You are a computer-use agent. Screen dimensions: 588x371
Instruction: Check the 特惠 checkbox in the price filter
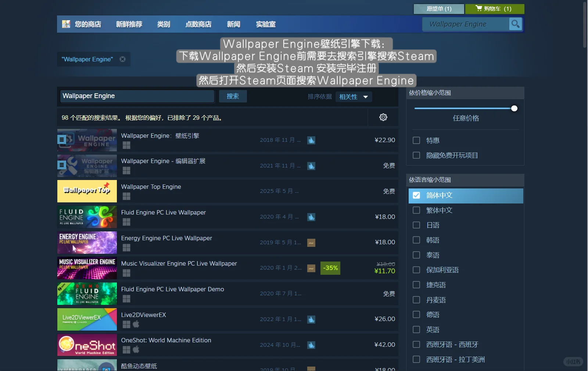click(417, 140)
